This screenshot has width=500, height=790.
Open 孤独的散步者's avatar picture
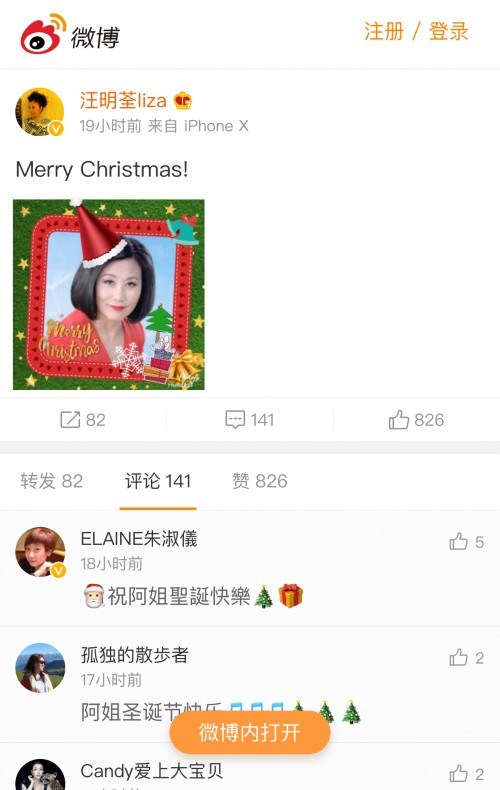click(x=40, y=668)
